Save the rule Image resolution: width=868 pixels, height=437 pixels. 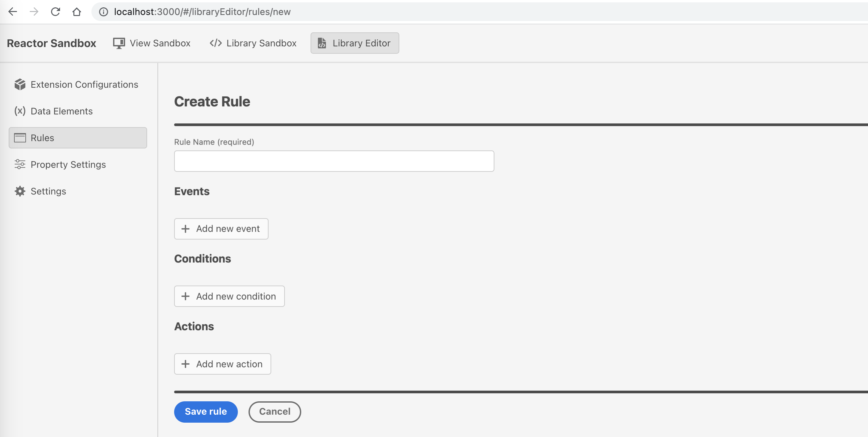click(x=206, y=411)
